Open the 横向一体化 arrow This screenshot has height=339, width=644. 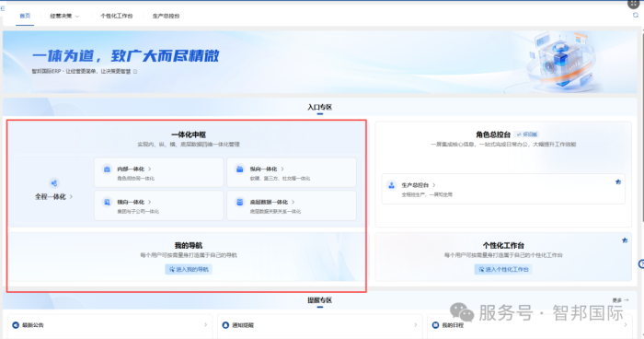click(x=149, y=202)
